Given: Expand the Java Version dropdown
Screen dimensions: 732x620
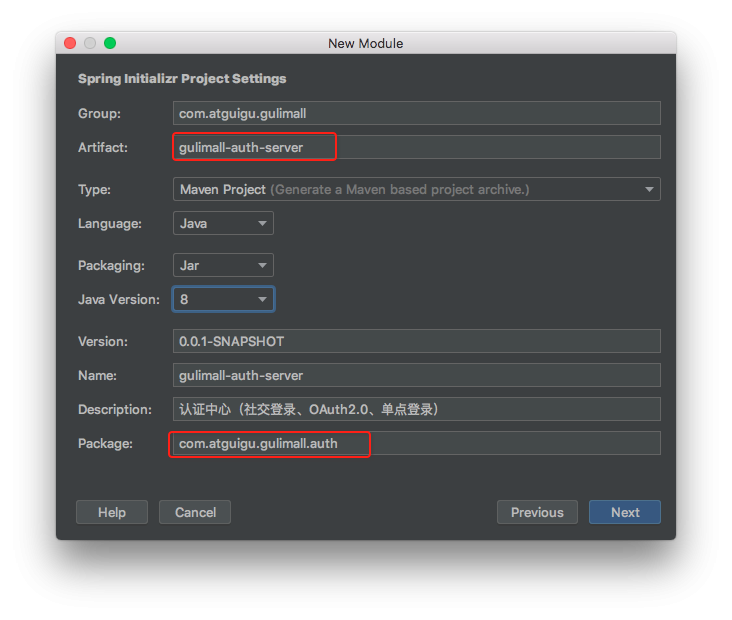Looking at the screenshot, I should coord(223,299).
